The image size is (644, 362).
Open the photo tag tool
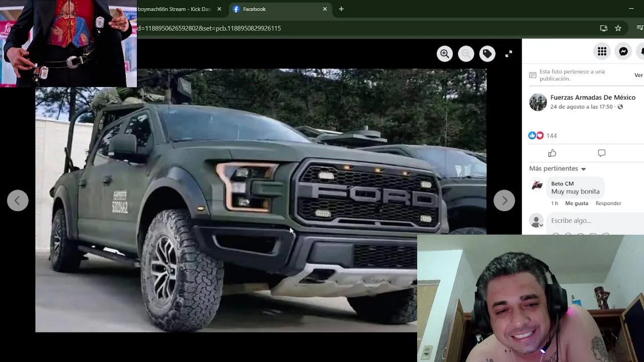tap(487, 54)
